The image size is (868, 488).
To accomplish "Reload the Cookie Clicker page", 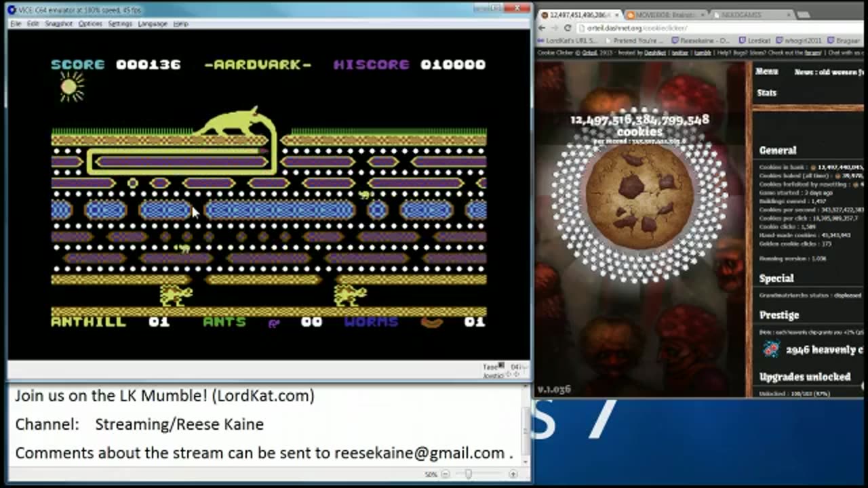I will (568, 28).
